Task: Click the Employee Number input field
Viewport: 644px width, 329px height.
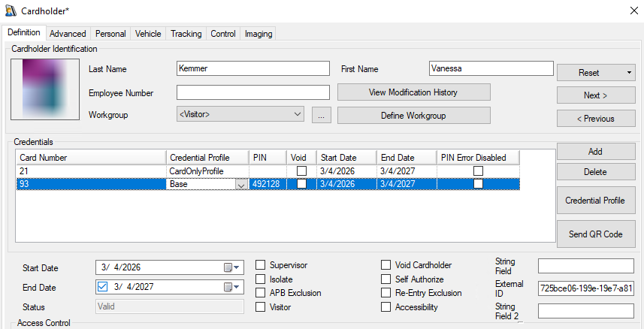Action: pos(252,93)
